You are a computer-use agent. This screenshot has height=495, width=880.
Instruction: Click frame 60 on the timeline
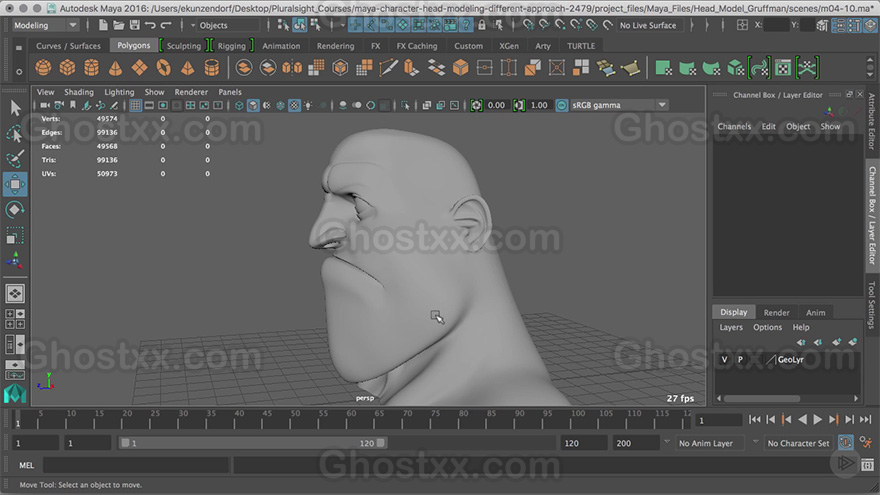point(349,419)
